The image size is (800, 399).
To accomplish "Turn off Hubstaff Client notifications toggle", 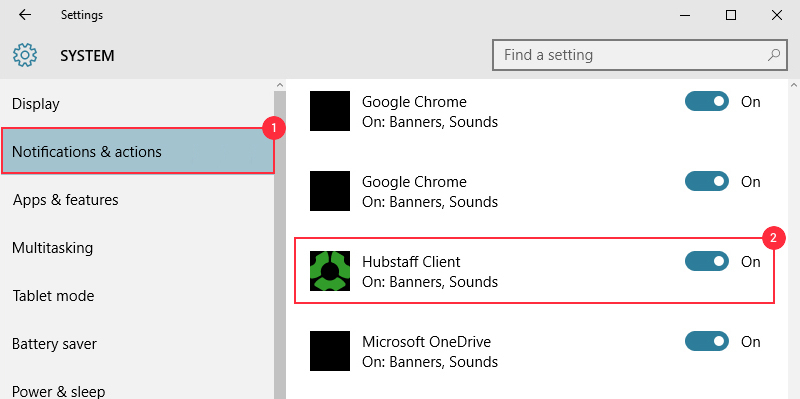I will pyautogui.click(x=707, y=261).
